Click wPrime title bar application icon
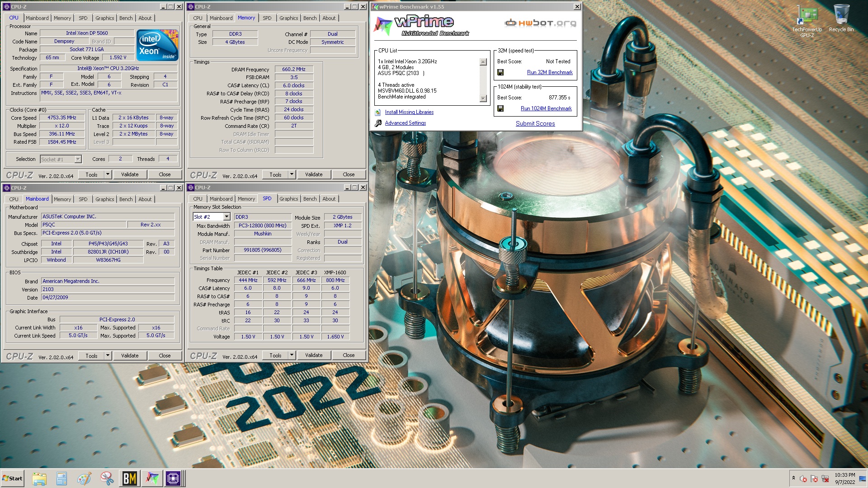This screenshot has height=488, width=868. click(x=375, y=7)
